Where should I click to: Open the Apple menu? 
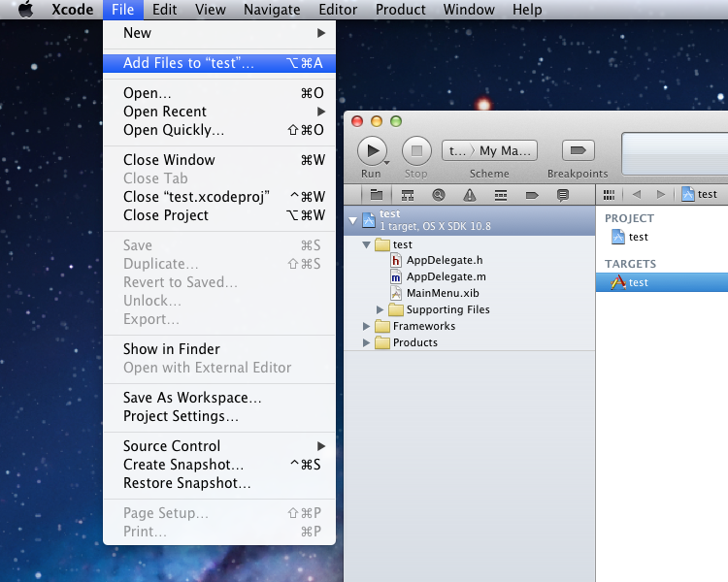pyautogui.click(x=26, y=10)
